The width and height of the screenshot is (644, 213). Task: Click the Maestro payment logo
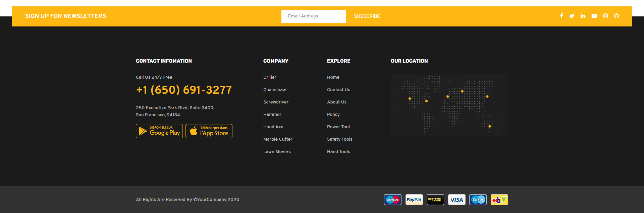pyautogui.click(x=393, y=200)
